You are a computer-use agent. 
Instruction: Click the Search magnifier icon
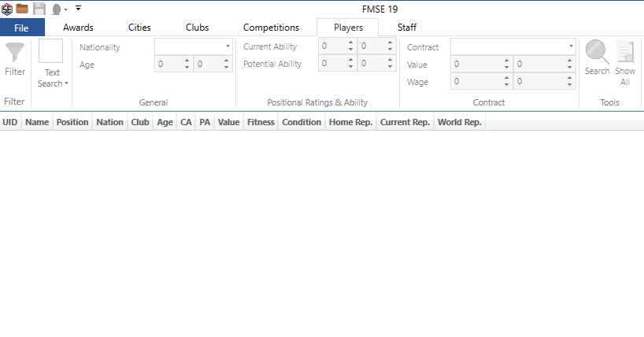(597, 52)
